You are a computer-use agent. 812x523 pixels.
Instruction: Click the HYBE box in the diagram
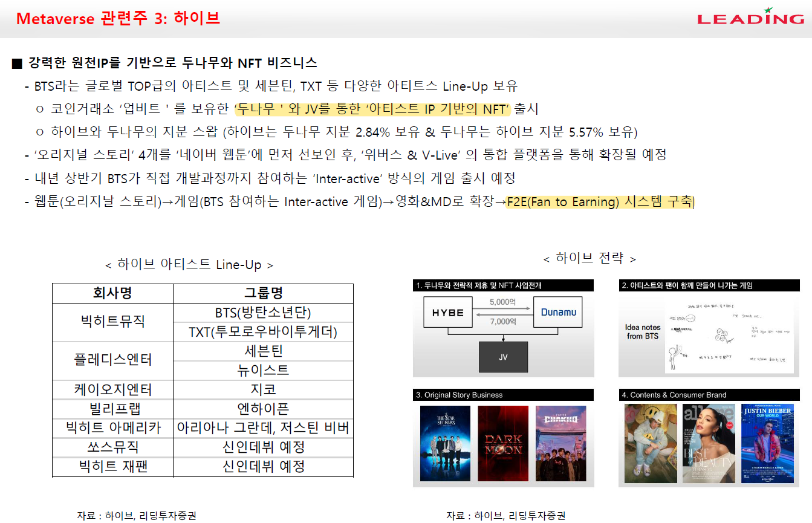(x=448, y=313)
